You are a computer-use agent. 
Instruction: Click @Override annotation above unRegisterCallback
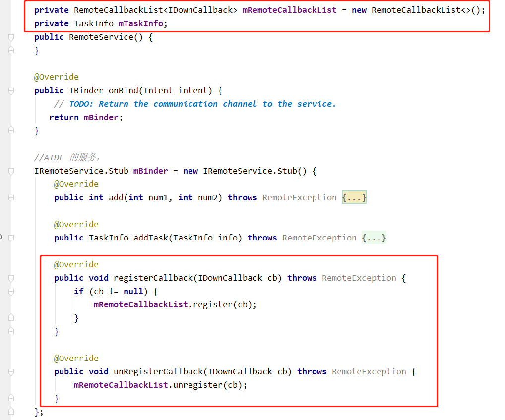click(x=76, y=358)
